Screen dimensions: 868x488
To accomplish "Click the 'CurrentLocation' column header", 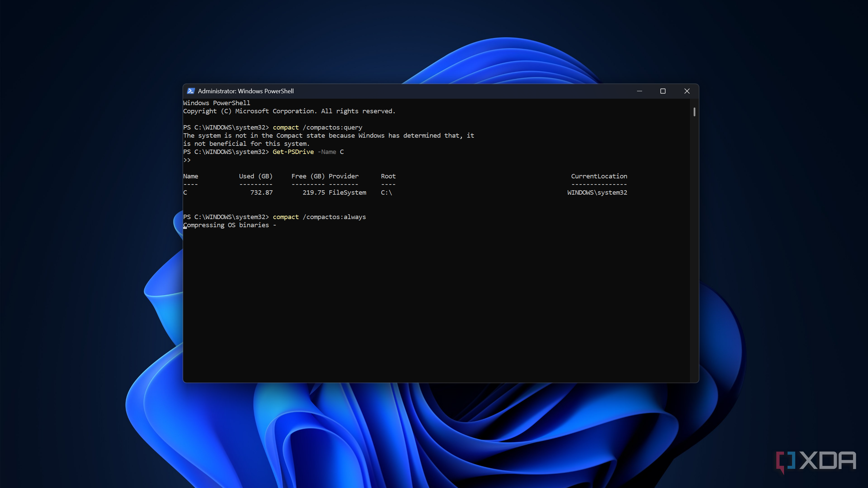I will pos(599,176).
